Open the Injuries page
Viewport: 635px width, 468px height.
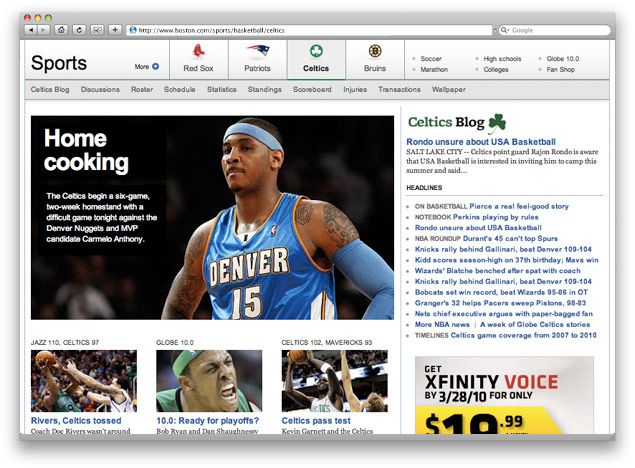click(355, 89)
